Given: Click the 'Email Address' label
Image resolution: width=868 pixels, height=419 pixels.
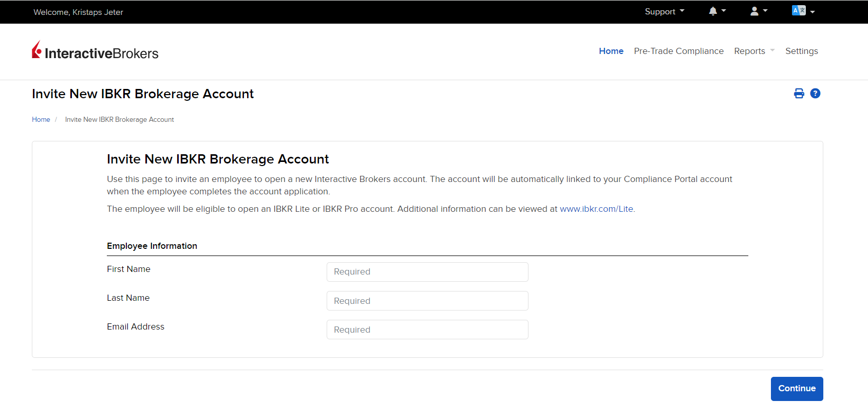Looking at the screenshot, I should pos(136,326).
